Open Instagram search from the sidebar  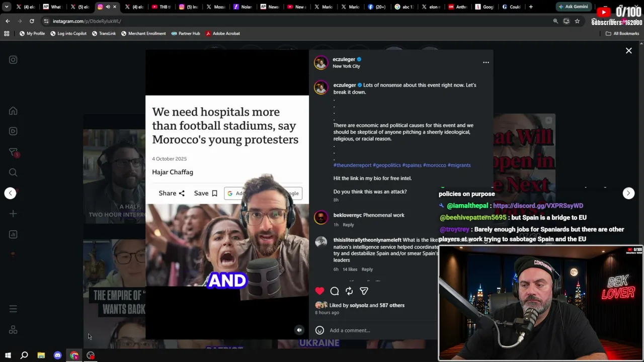click(13, 173)
